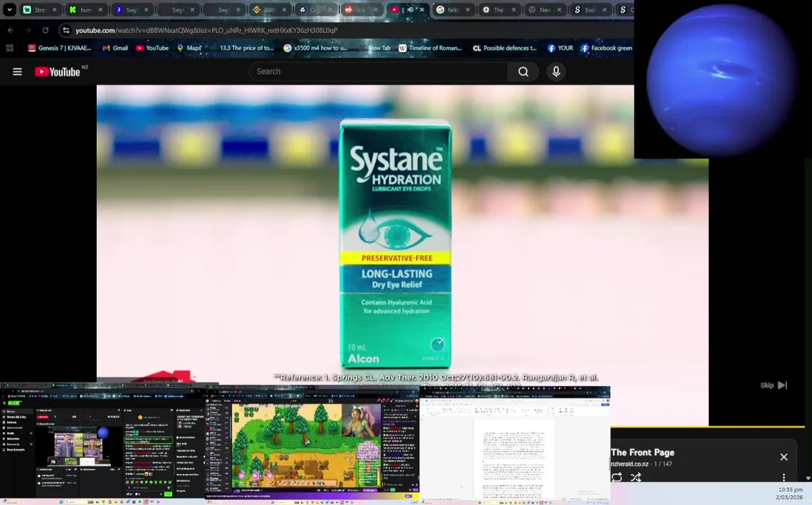Switch to the 'Cry' browser tab
The image size is (812, 505).
(315, 10)
